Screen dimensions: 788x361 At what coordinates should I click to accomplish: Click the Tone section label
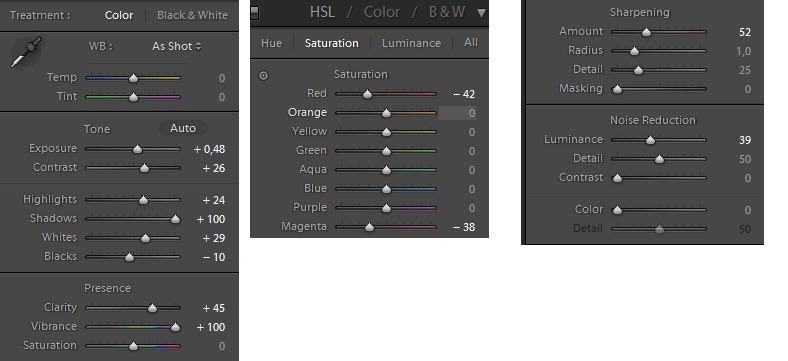pos(97,129)
